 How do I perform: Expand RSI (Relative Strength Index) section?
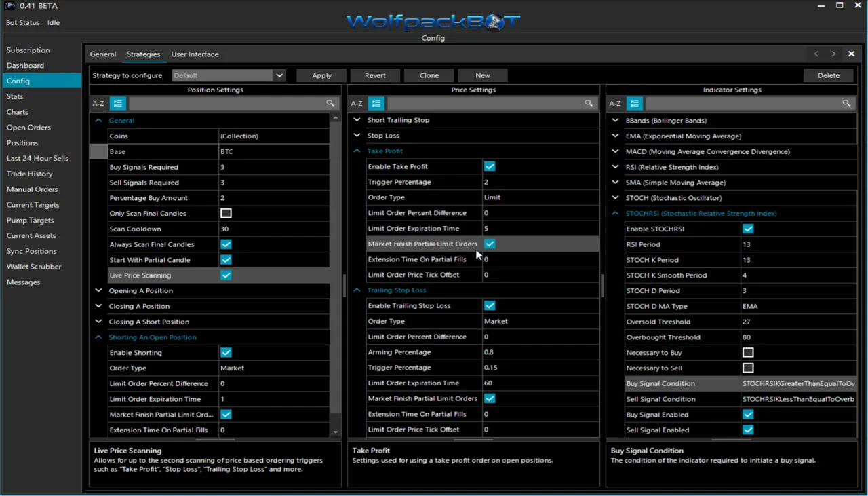tap(615, 167)
